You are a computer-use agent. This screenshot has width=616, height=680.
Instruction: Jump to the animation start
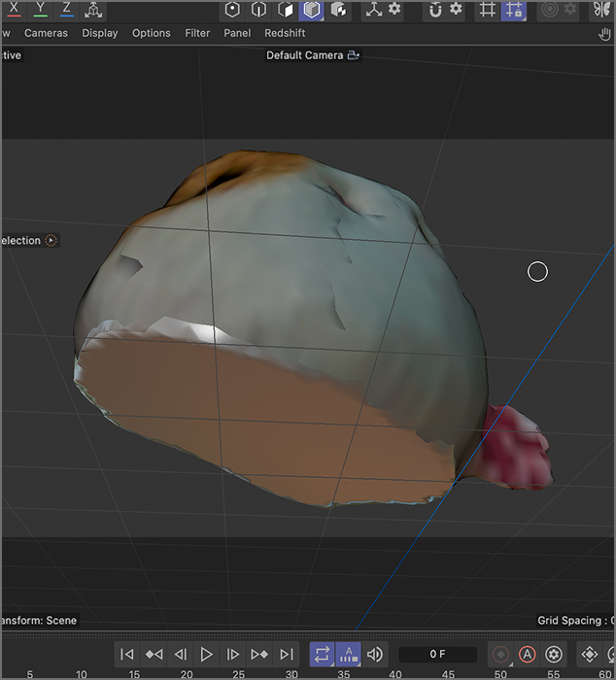pyautogui.click(x=127, y=655)
